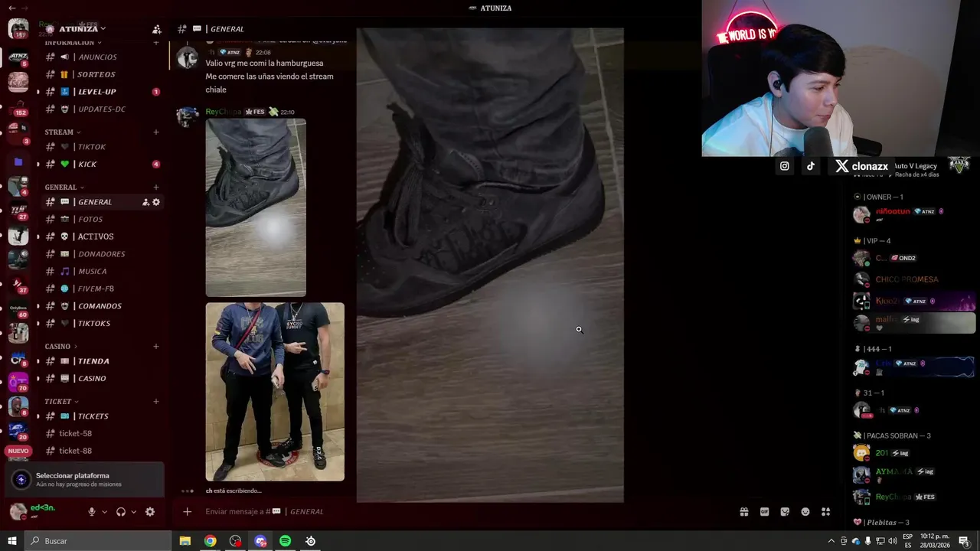This screenshot has height=551, width=980.
Task: Deafen with the headphones icon
Action: (121, 512)
